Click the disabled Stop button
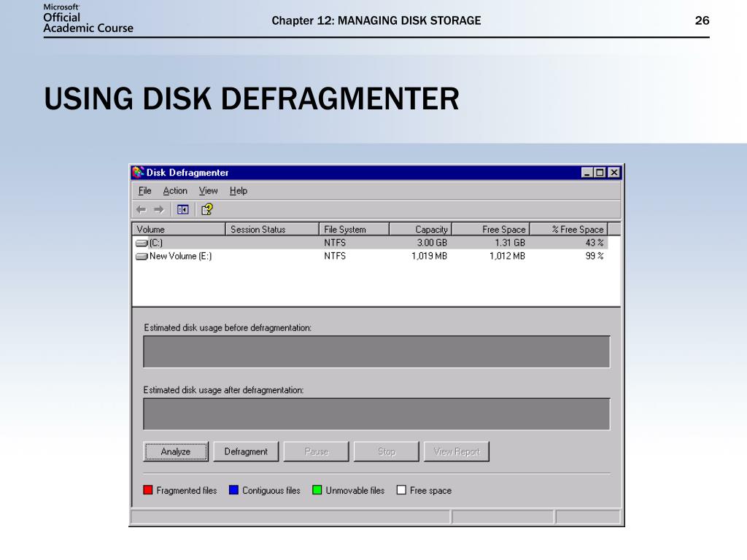This screenshot has width=747, height=560. (x=387, y=451)
